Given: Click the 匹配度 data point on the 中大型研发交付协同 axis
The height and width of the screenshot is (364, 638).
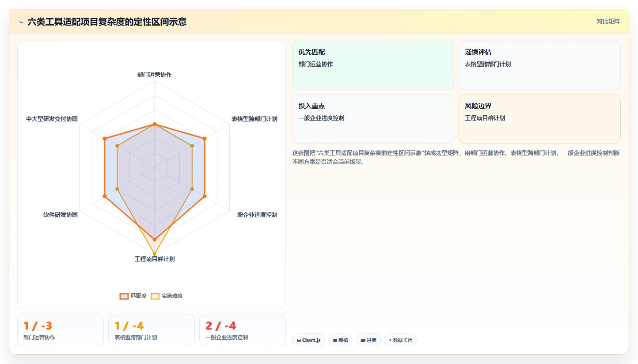Looking at the screenshot, I should coord(105,139).
